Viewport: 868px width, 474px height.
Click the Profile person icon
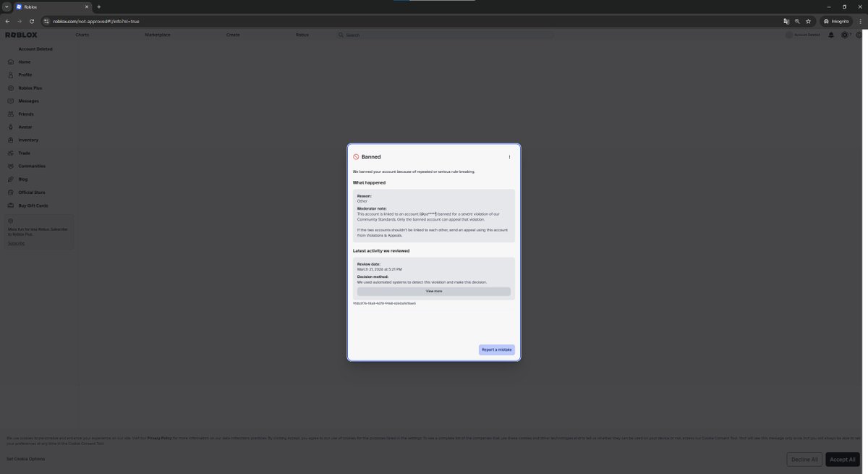[11, 75]
